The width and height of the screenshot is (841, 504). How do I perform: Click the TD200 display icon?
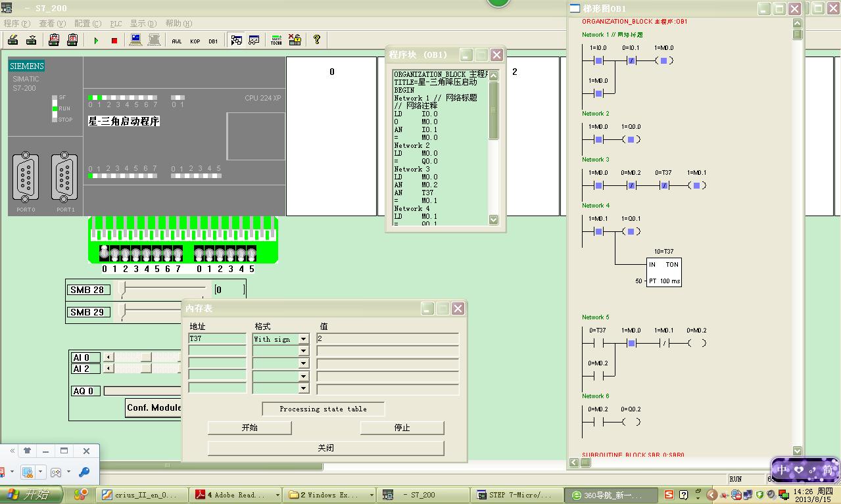[276, 41]
